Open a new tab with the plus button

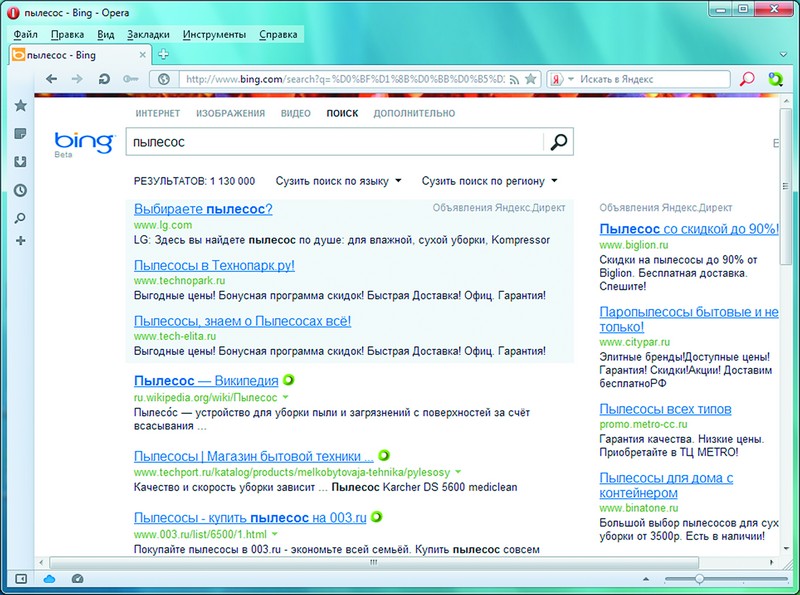coord(163,54)
